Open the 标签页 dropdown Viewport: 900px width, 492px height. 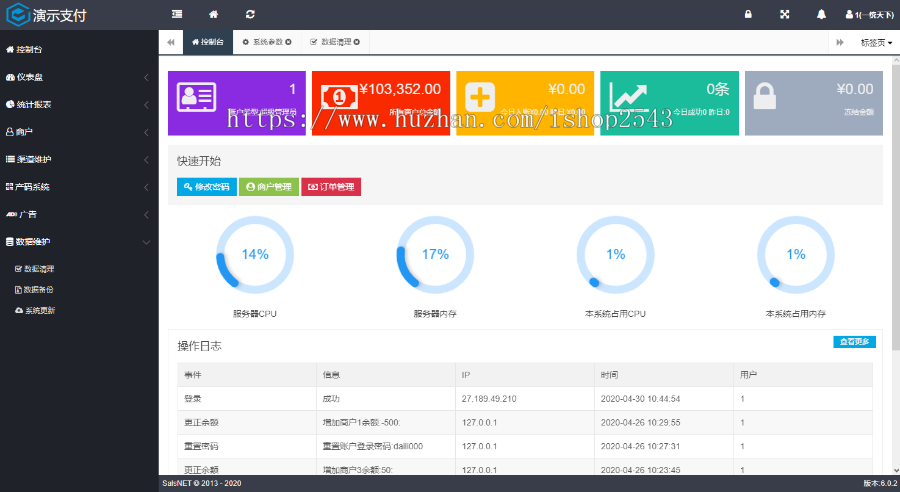(876, 42)
